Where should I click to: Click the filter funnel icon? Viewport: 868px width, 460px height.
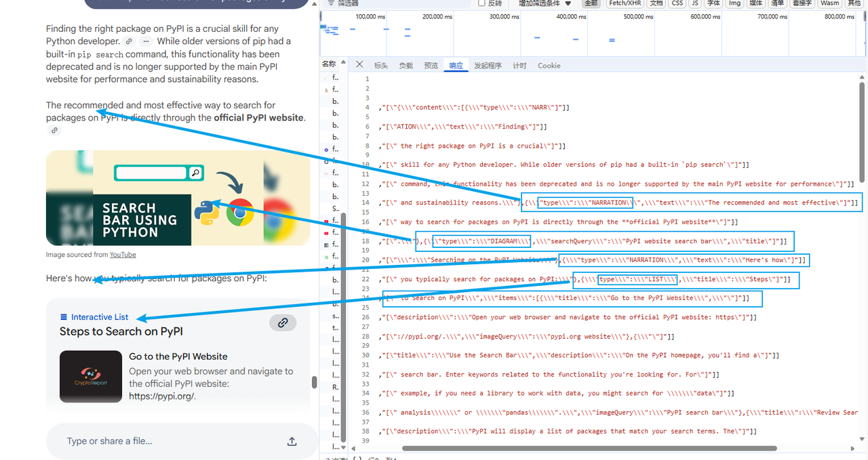click(x=330, y=3)
